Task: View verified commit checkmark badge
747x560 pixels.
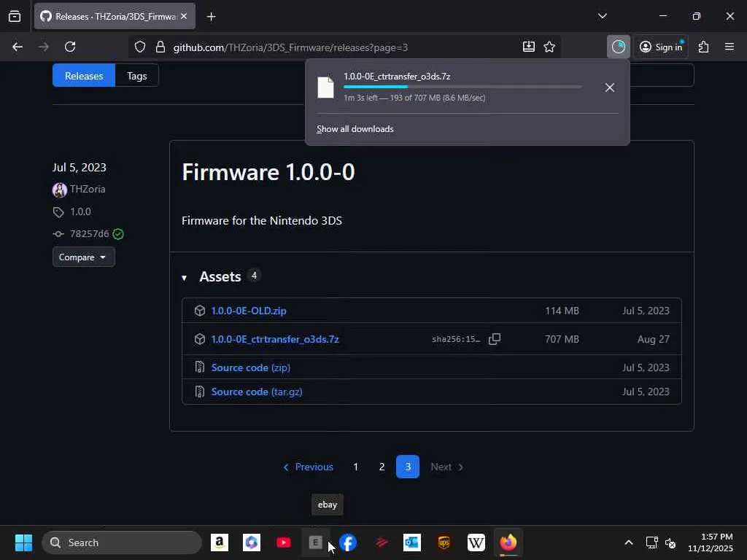Action: coord(118,234)
